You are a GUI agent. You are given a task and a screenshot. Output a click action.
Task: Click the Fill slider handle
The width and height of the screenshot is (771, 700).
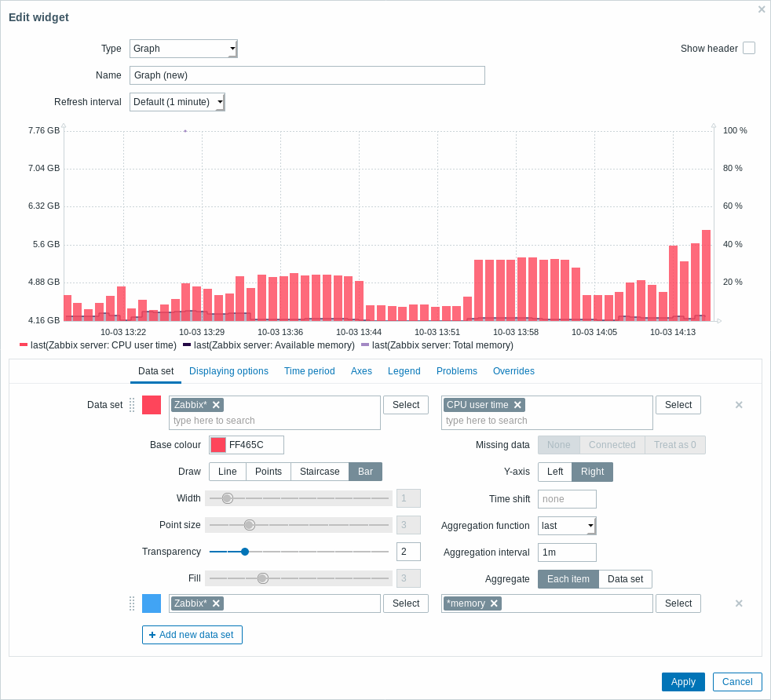(x=263, y=578)
